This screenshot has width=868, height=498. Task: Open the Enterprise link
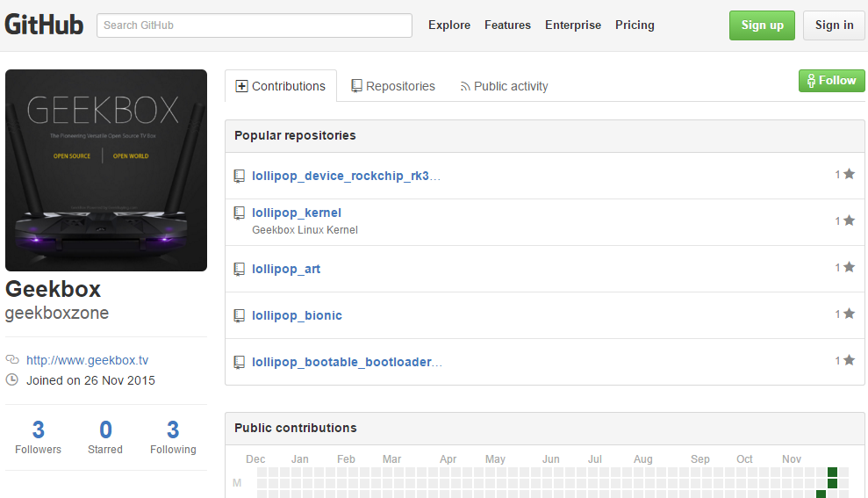coord(573,25)
